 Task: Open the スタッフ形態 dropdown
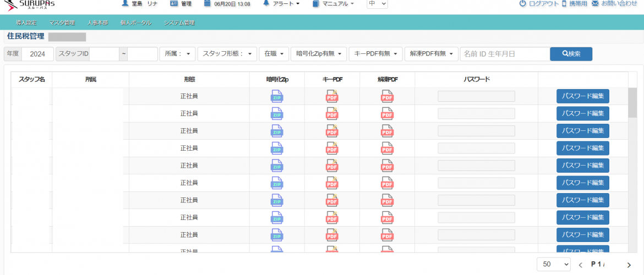pyautogui.click(x=227, y=53)
